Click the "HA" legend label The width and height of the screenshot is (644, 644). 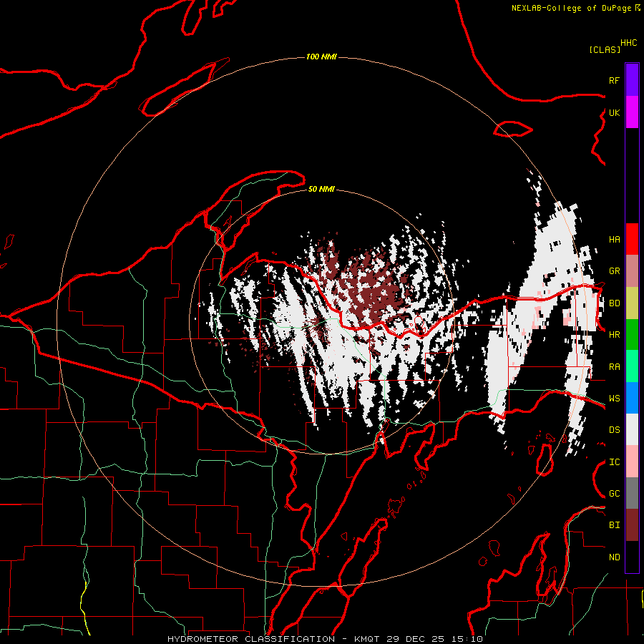[614, 239]
